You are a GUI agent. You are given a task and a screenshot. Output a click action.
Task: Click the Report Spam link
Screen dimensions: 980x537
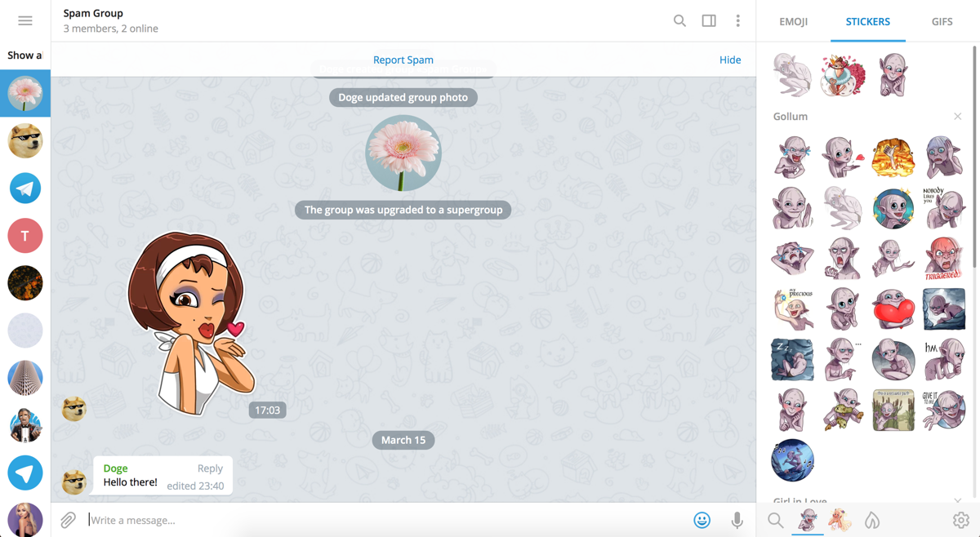pyautogui.click(x=403, y=60)
